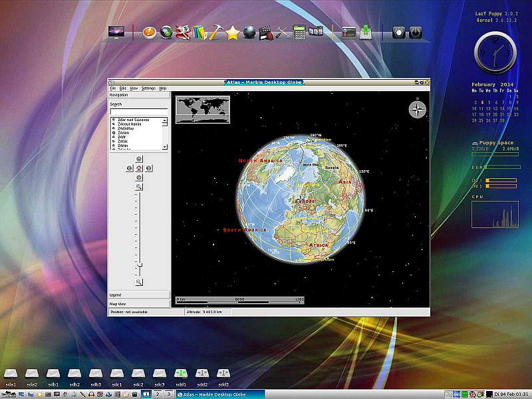Select the 'ZAbdul Hakim' entry in results list
Image resolution: width=532 pixels, height=399 pixels.
(129, 124)
